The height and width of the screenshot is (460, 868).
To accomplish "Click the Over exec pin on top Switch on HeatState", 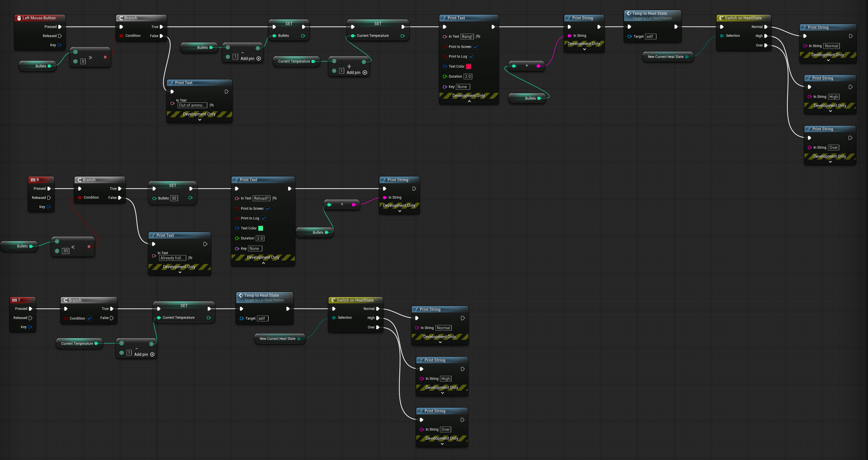I will point(766,45).
